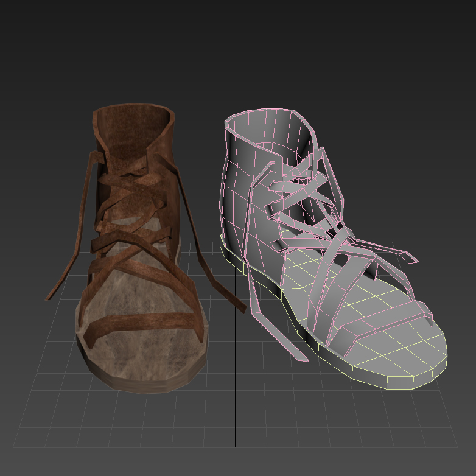
Task: Click the wireframe sandal's cuff top rim
Action: (x=268, y=113)
